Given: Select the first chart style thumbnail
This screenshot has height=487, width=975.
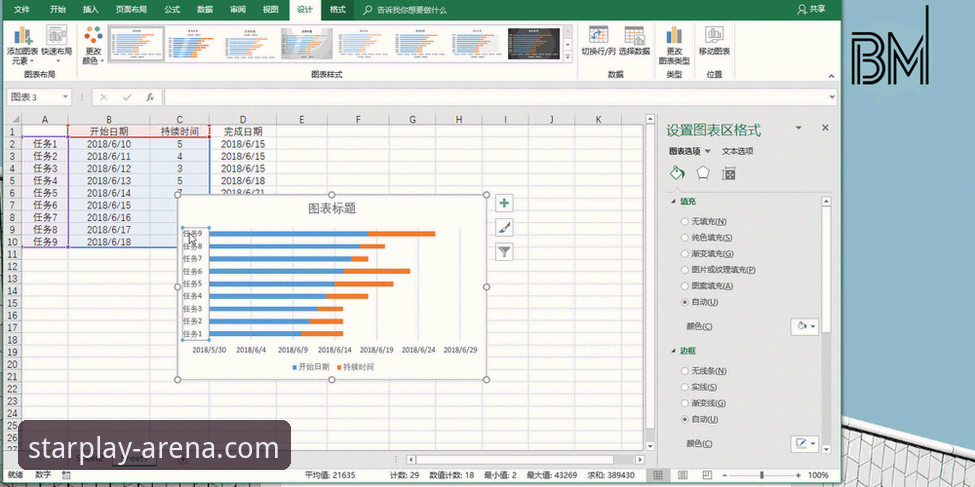Looking at the screenshot, I should (136, 44).
